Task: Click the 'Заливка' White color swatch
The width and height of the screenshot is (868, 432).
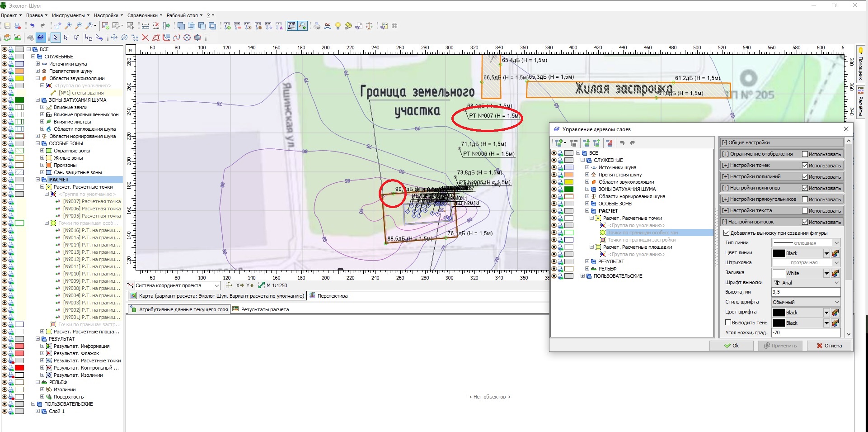Action: click(x=779, y=273)
